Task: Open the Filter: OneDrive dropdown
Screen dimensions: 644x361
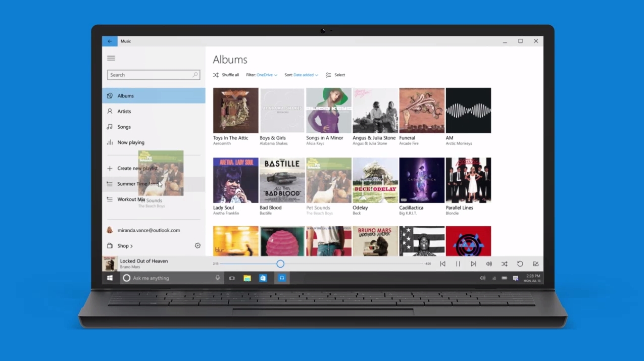Action: coord(262,75)
